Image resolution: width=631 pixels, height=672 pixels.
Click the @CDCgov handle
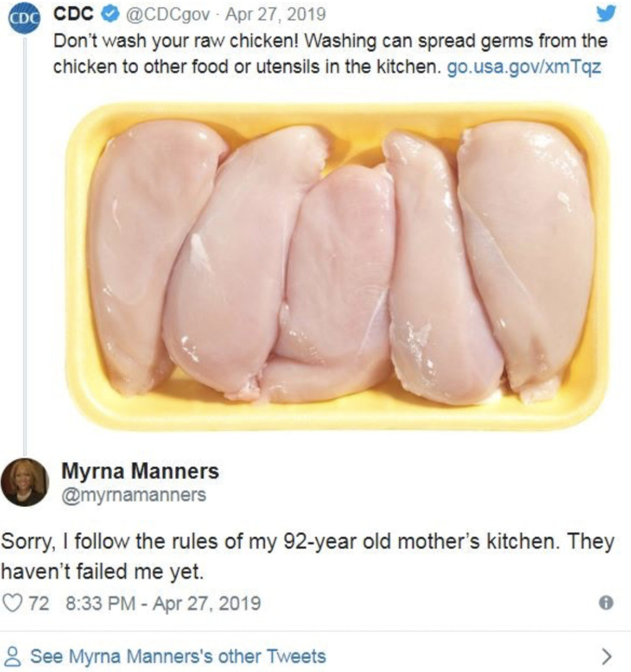point(167,14)
